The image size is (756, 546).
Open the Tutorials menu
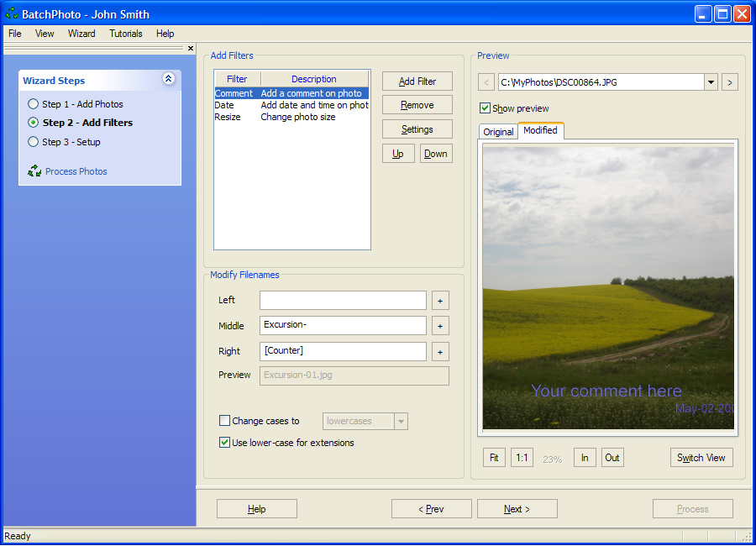126,34
